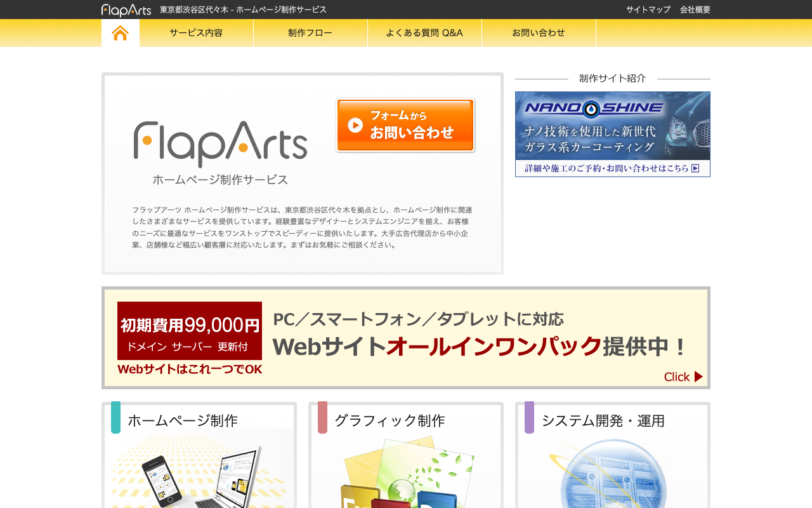Viewport: 812px width, 508px height.
Task: Open the システム開発・運用 section heading
Action: click(603, 420)
